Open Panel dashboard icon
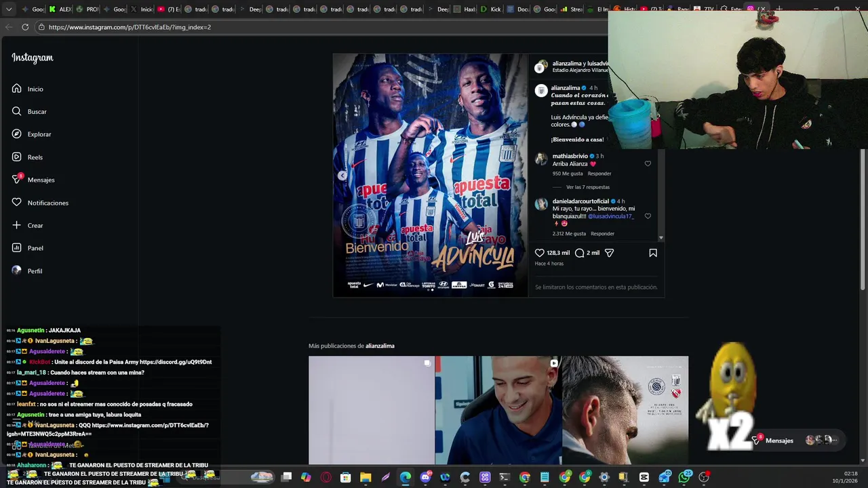 click(x=17, y=248)
